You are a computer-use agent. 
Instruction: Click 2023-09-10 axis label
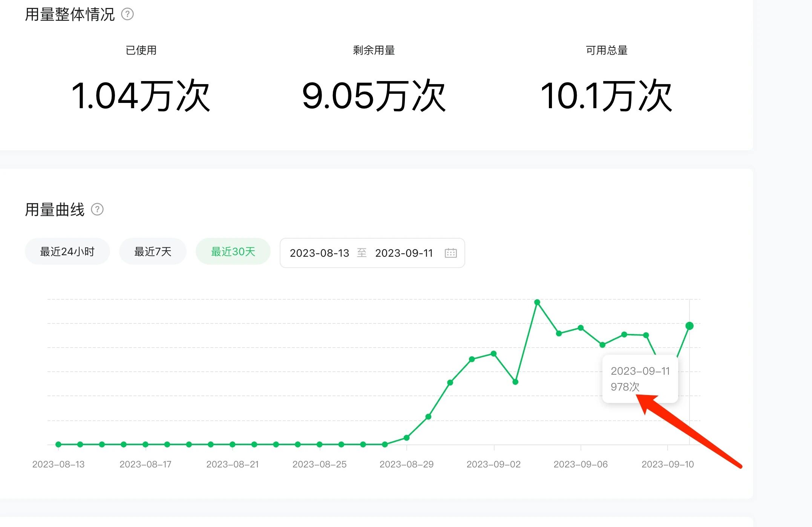tap(668, 464)
